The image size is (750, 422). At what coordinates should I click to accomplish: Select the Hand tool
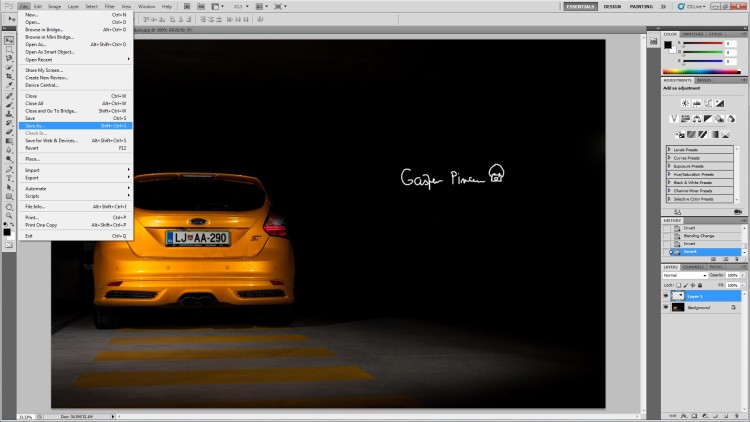pos(9,207)
